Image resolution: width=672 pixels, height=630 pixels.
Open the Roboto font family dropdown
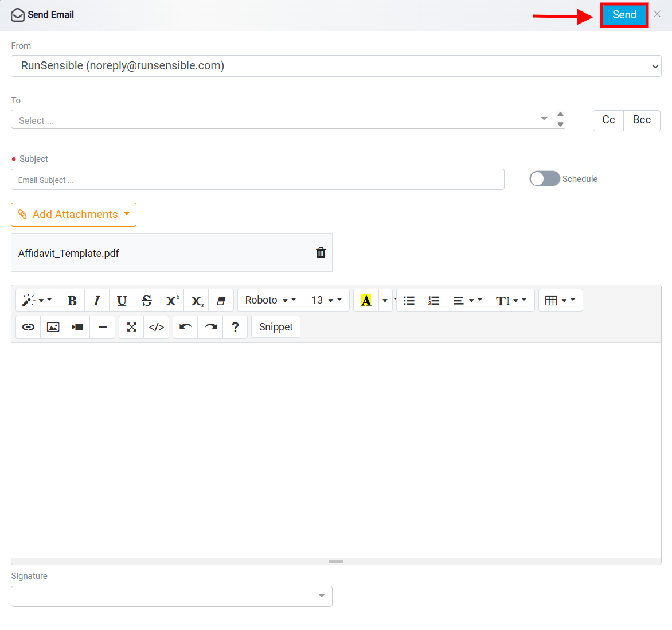click(271, 300)
